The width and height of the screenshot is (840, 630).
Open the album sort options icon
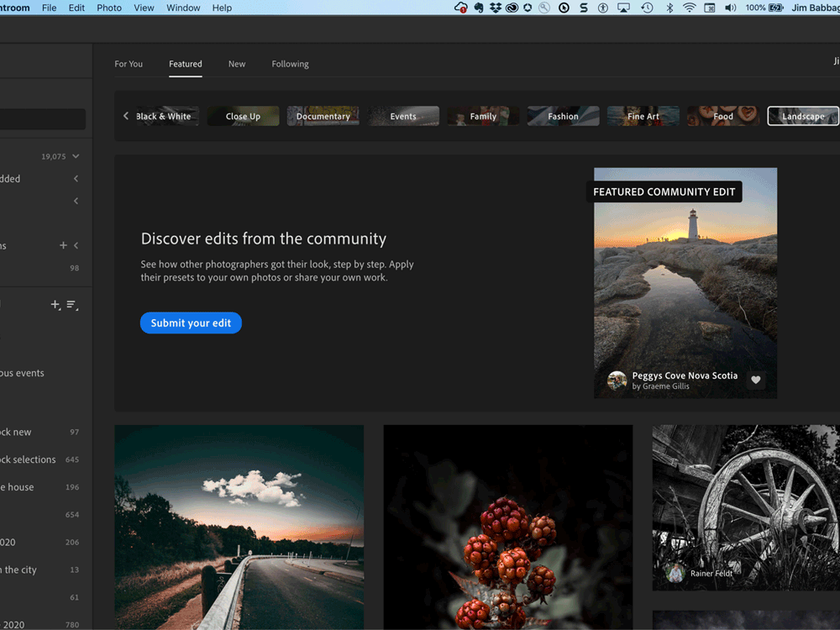(x=72, y=305)
